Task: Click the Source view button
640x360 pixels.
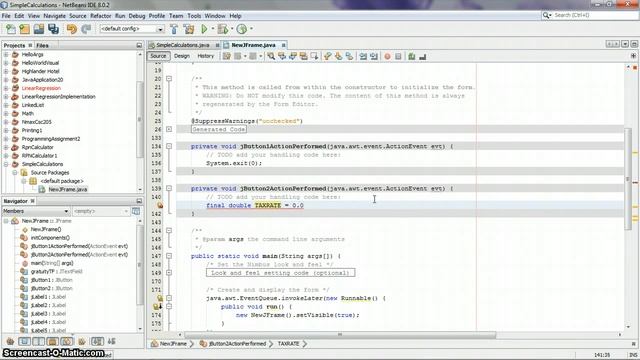Action: coord(158,56)
